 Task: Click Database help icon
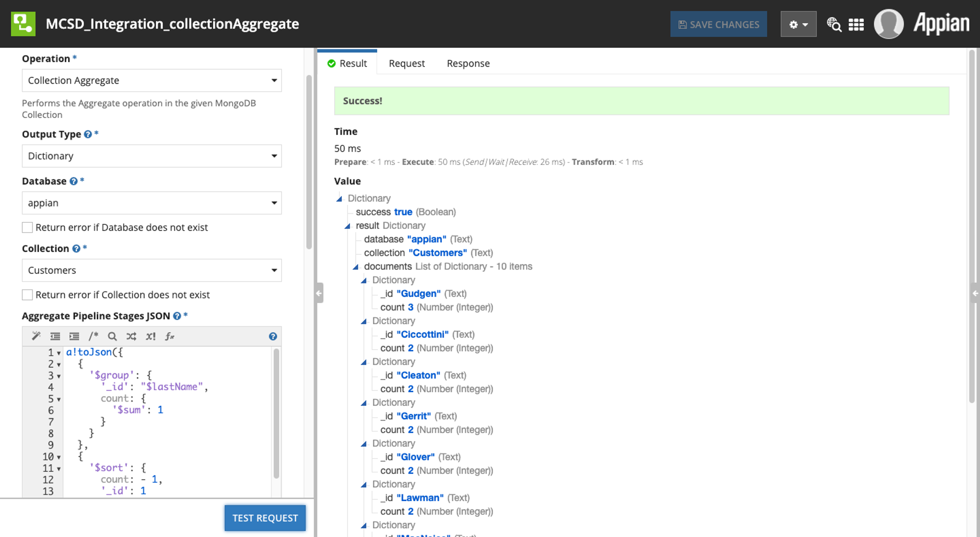tap(73, 181)
